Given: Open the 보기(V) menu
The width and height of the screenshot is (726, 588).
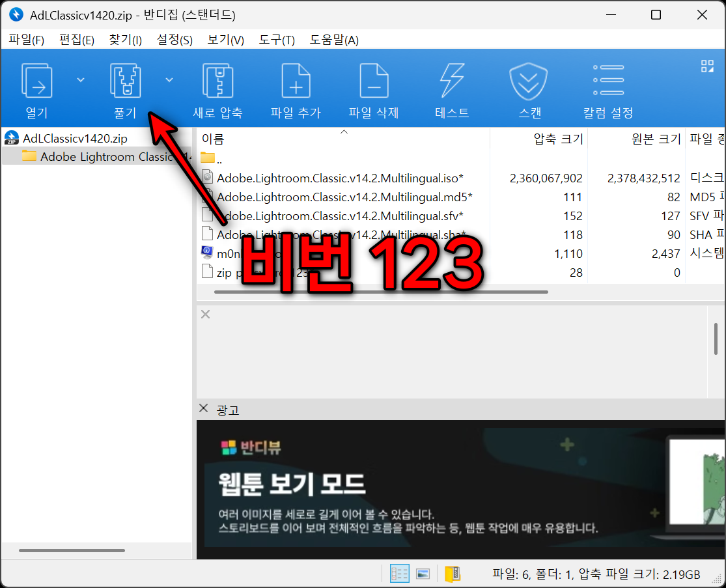Looking at the screenshot, I should (x=225, y=40).
